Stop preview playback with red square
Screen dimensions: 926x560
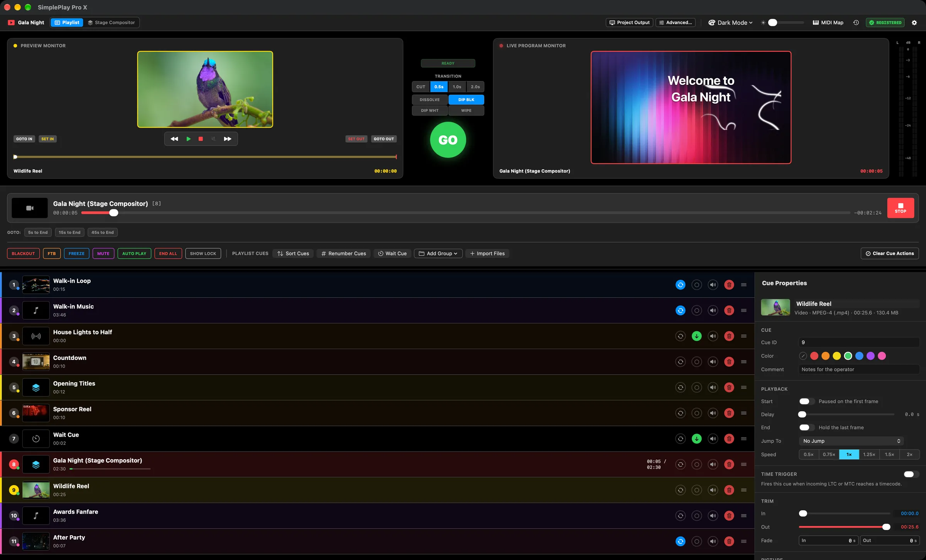click(201, 139)
